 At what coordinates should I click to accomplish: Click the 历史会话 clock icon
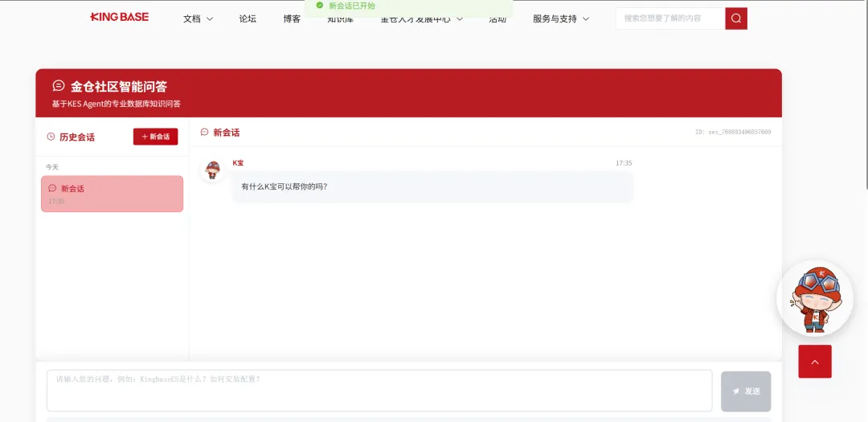click(51, 137)
